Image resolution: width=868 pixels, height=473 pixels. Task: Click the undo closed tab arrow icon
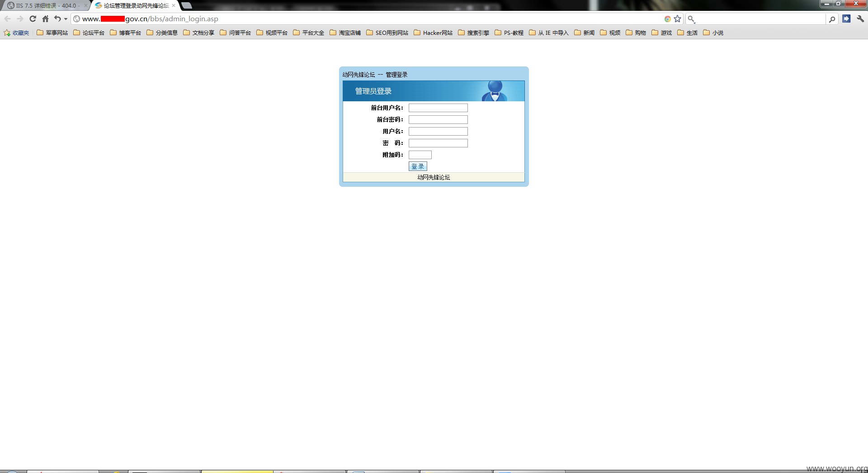tap(57, 19)
